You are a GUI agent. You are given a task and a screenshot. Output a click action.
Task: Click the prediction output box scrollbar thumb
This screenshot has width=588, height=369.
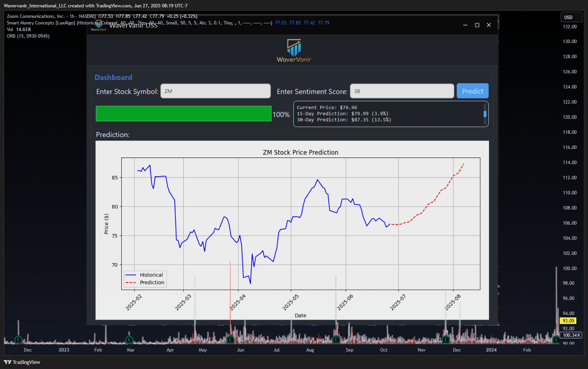coord(485,114)
